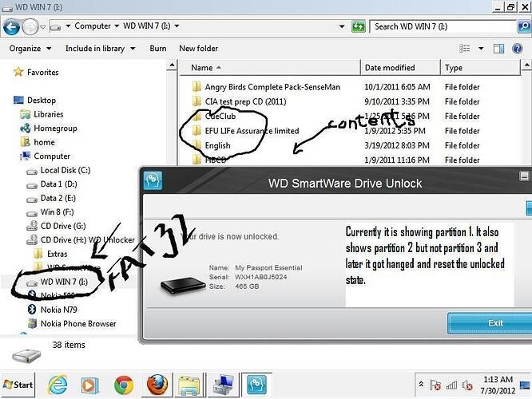Minimize the WD SmartWare Drive Unlock dialog
Viewport: 532px width, 399px height.
[524, 176]
